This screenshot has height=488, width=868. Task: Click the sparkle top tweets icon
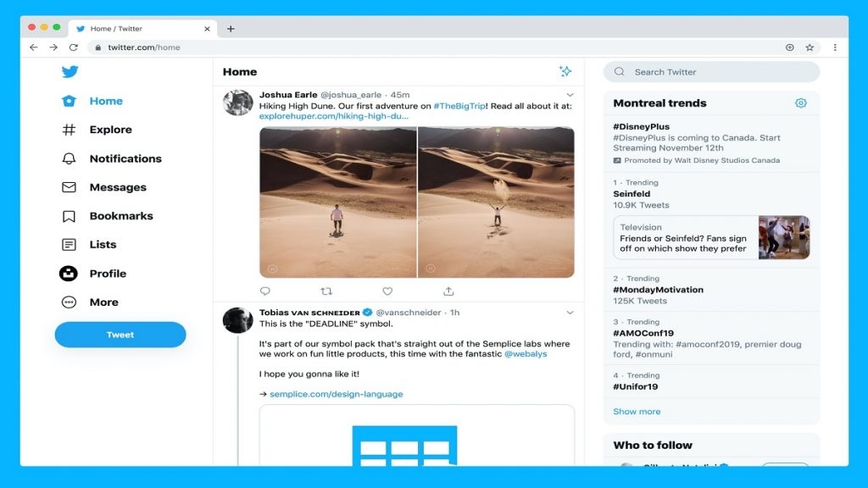click(565, 71)
